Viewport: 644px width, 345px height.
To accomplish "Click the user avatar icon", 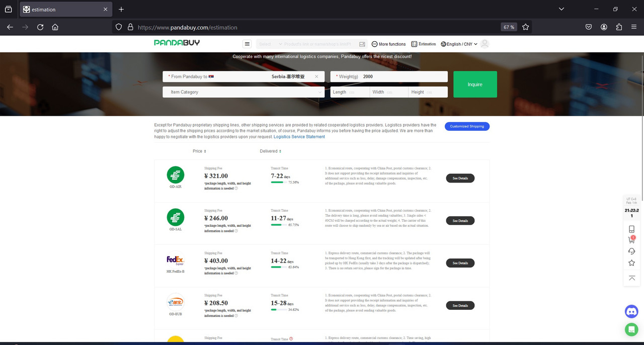I will [485, 44].
